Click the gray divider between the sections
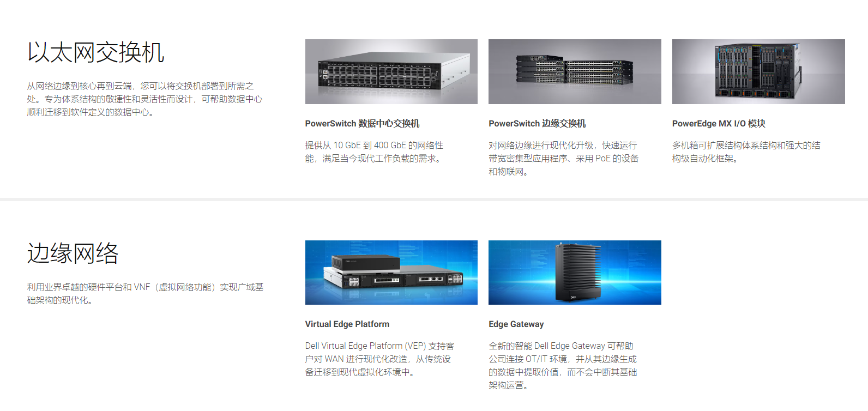The height and width of the screenshot is (411, 868). (434, 200)
